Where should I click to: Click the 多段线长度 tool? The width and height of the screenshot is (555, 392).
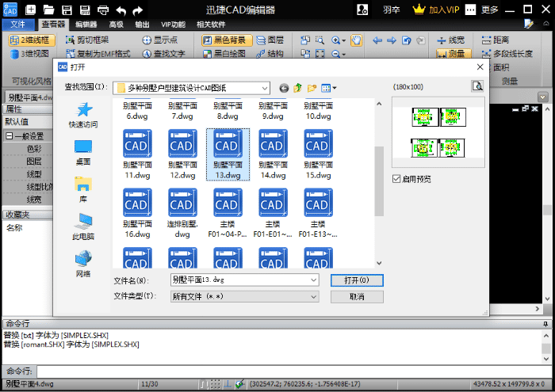tap(507, 54)
